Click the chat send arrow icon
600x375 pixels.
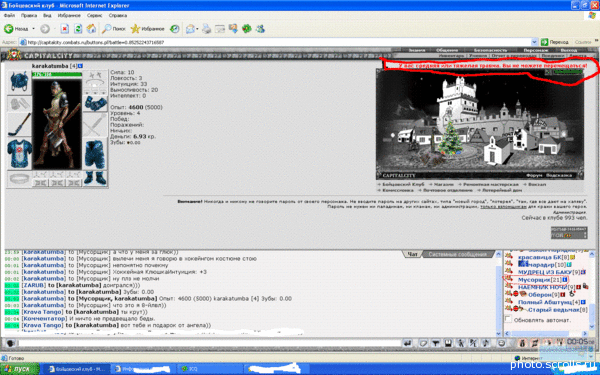point(408,343)
